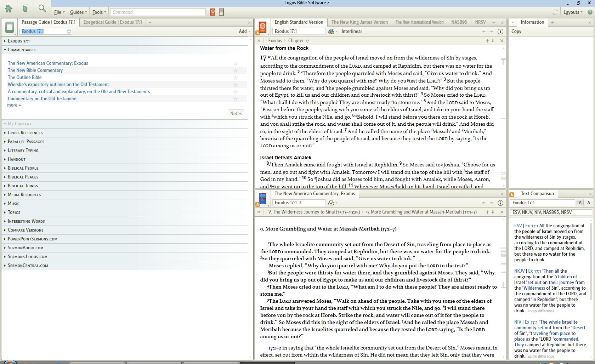Switch to Exegetical Guide tab

click(x=113, y=22)
